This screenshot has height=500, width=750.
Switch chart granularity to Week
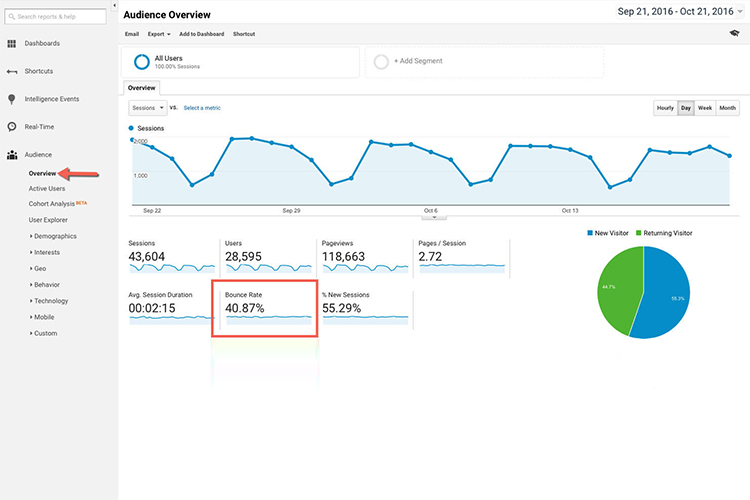coord(705,107)
